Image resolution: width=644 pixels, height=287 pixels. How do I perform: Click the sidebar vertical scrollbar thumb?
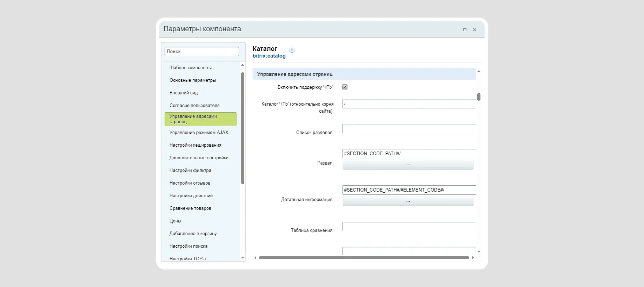click(x=243, y=128)
